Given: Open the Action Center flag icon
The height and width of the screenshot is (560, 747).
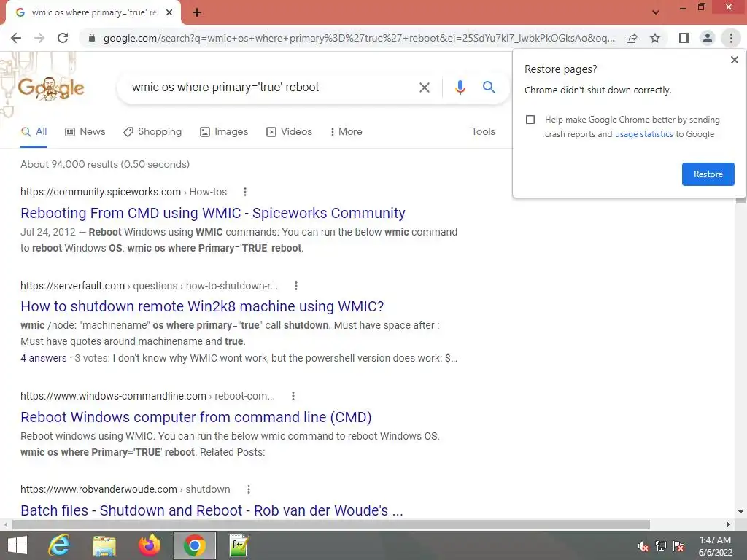Looking at the screenshot, I should click(x=678, y=546).
